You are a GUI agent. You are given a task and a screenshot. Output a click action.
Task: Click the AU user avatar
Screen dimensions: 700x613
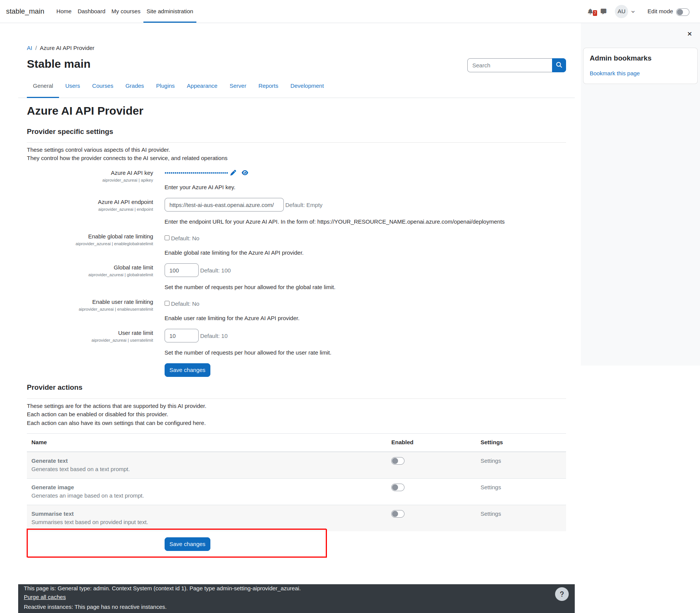click(x=621, y=11)
